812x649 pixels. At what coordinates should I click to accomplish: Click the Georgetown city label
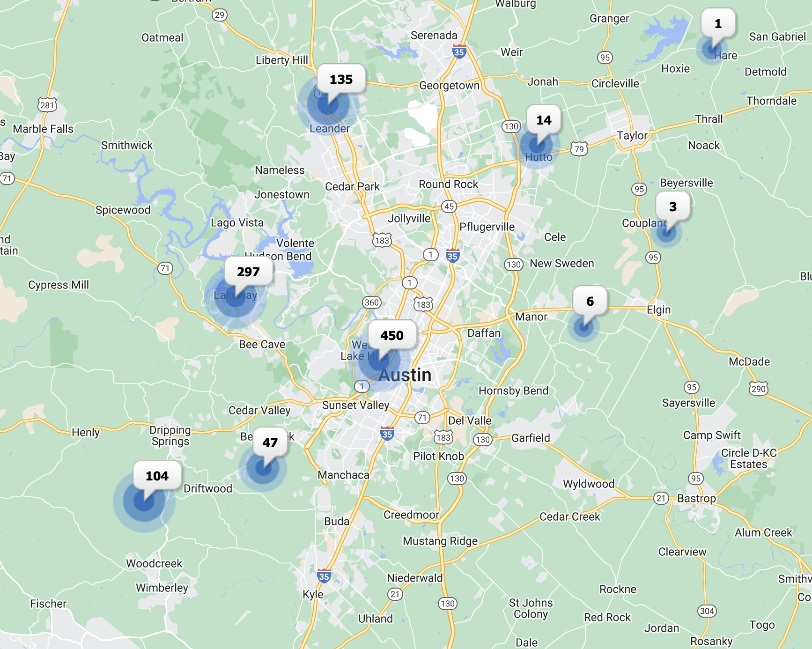(x=449, y=86)
